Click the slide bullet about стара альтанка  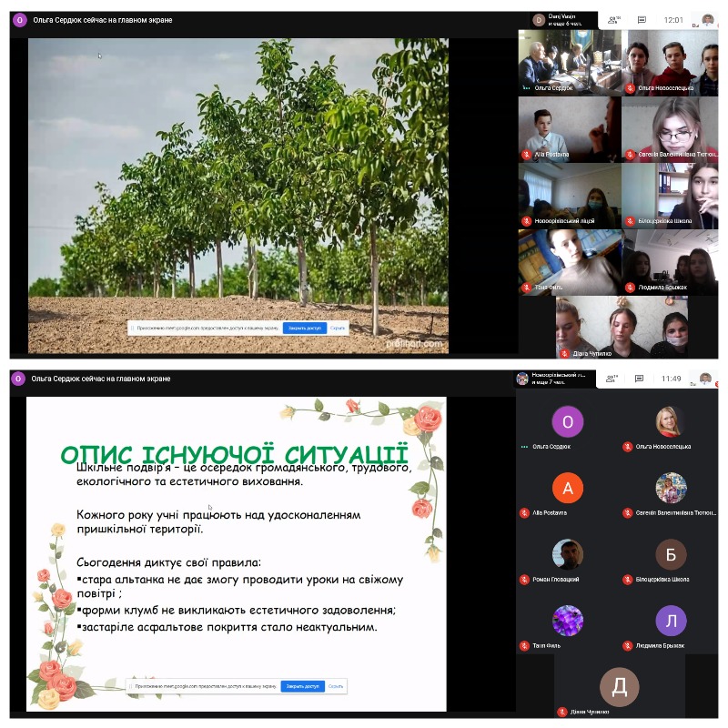coord(239,586)
